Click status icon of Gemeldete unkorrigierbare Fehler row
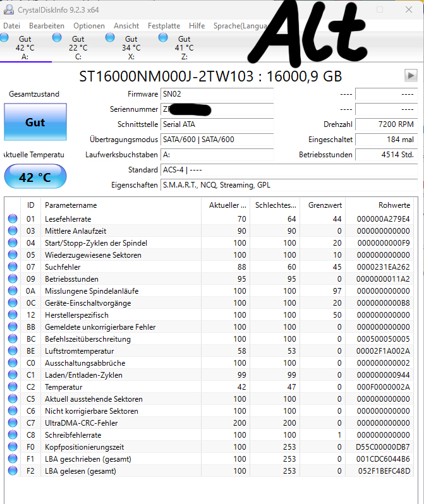 (x=13, y=327)
